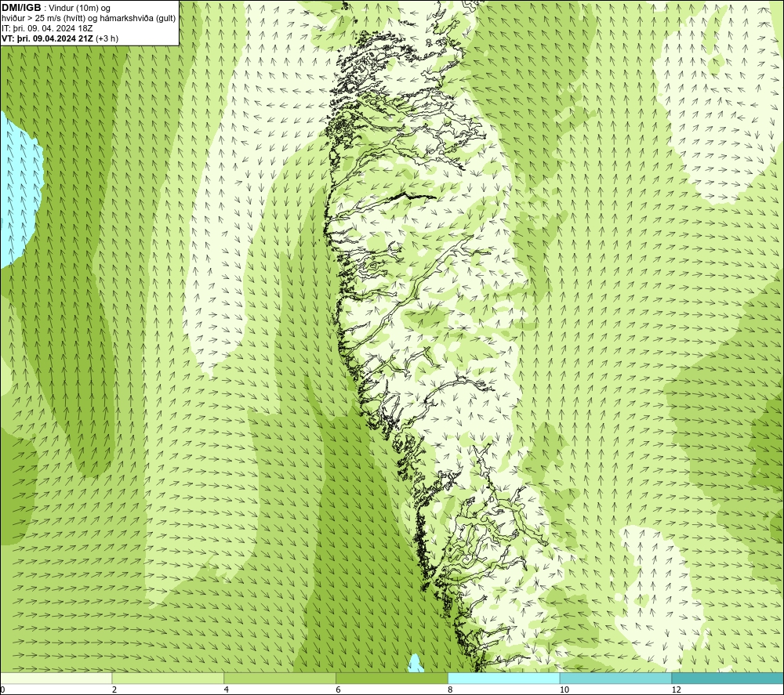Click the 'VT: þri. 09.04.2024 21Z' valid time
Viewport: 784px width, 695px height.
tap(47, 38)
